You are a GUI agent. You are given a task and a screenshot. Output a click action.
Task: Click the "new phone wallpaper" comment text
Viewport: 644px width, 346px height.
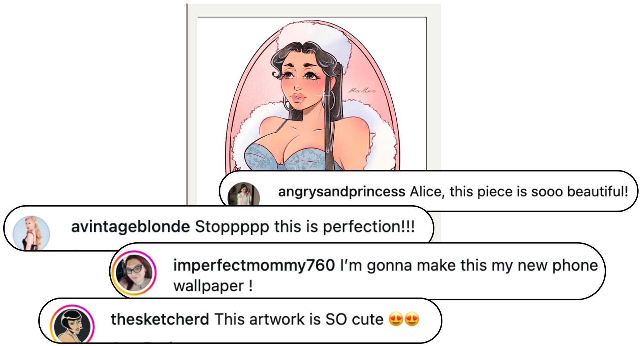385,275
